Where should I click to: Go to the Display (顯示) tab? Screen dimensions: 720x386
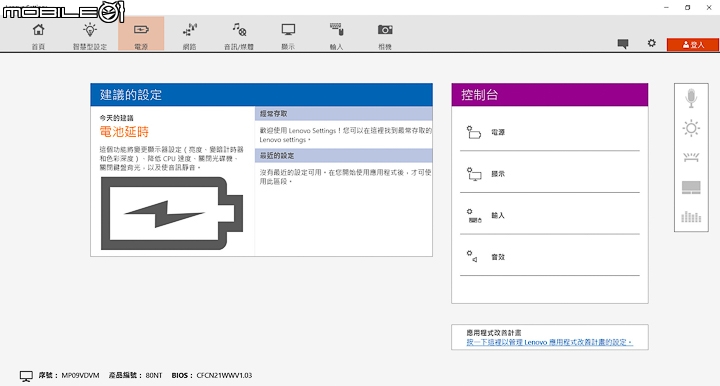[288, 36]
